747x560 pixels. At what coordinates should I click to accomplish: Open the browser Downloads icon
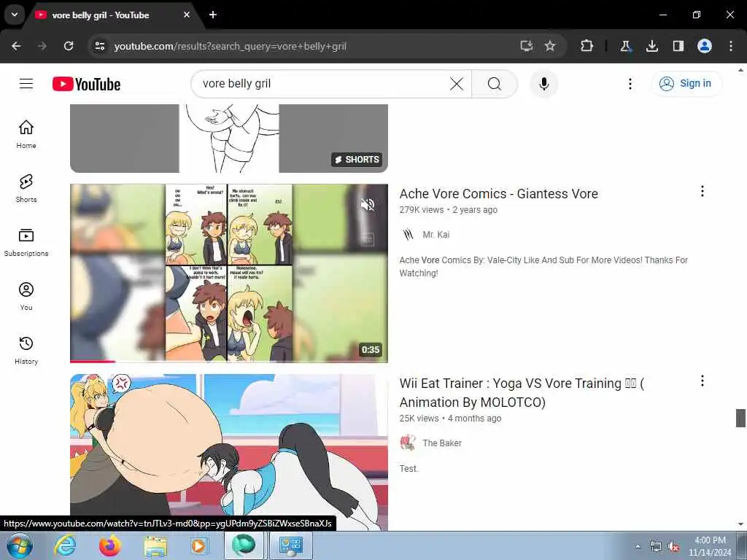click(651, 46)
